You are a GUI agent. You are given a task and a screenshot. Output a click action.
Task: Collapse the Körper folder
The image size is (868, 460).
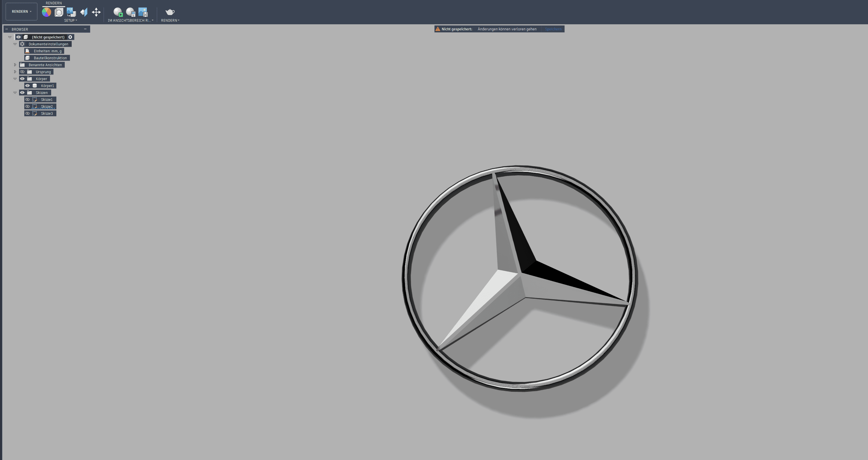tap(15, 79)
